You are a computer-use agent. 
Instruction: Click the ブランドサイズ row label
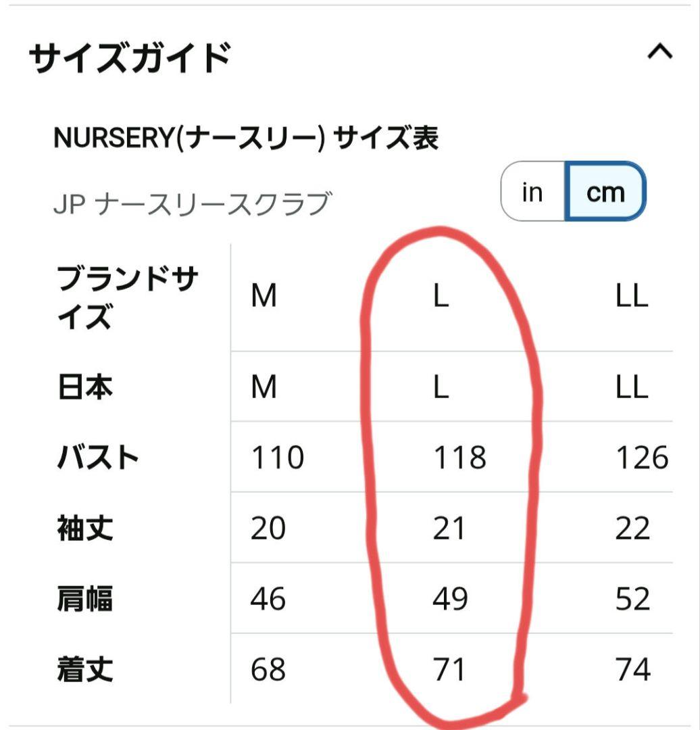[128, 297]
